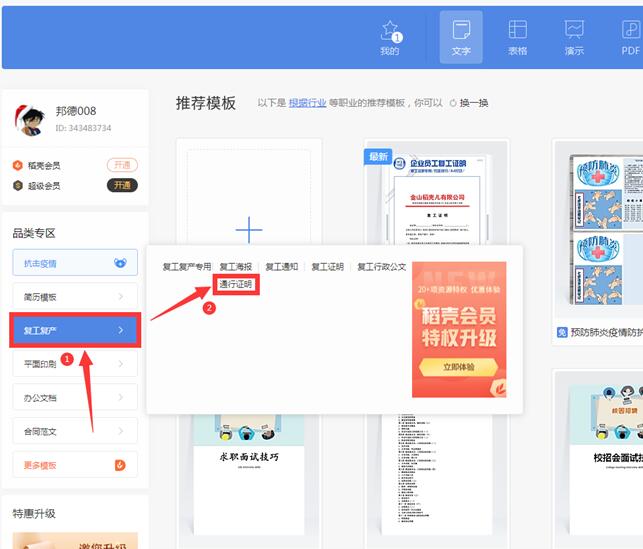Click the 超级会员 dark badge icon

[18, 185]
